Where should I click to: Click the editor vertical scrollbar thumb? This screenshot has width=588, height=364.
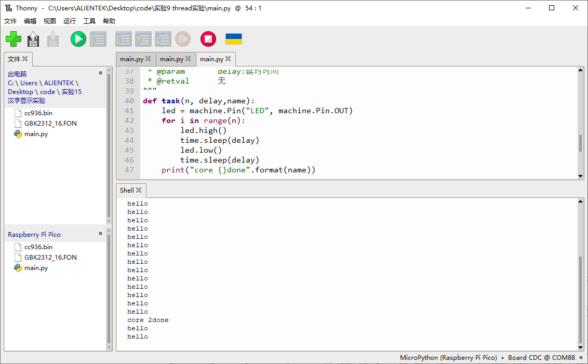[581, 144]
